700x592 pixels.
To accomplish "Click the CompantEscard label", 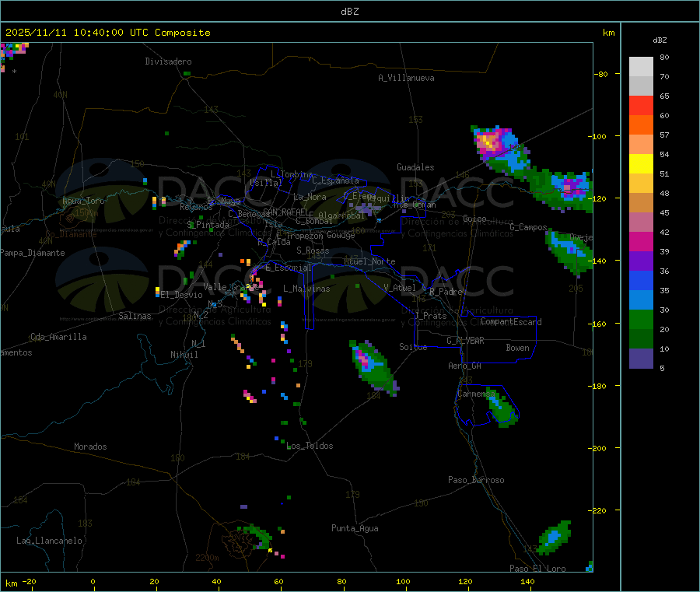I will coord(511,322).
